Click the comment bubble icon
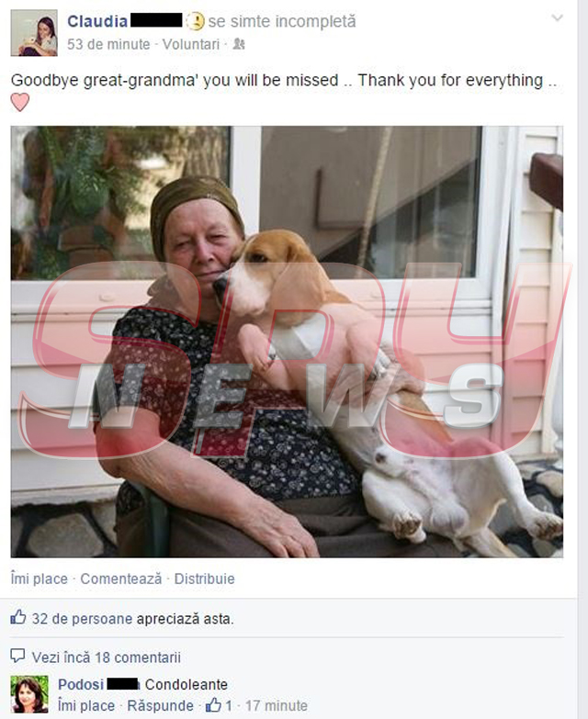The height and width of the screenshot is (719, 588). click(x=17, y=656)
